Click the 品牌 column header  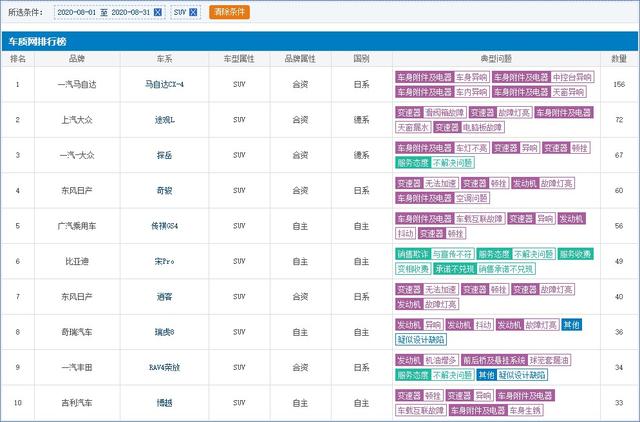pos(77,59)
